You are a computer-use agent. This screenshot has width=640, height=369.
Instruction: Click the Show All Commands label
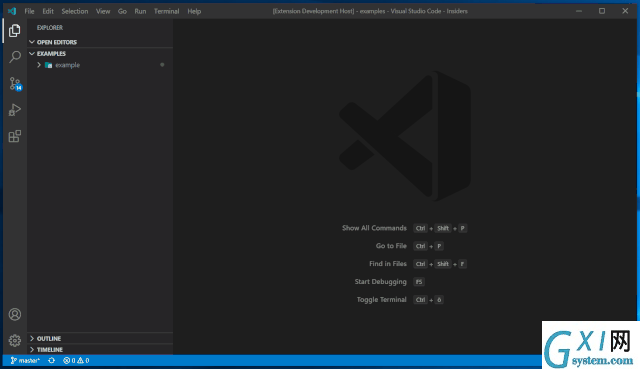click(x=374, y=228)
